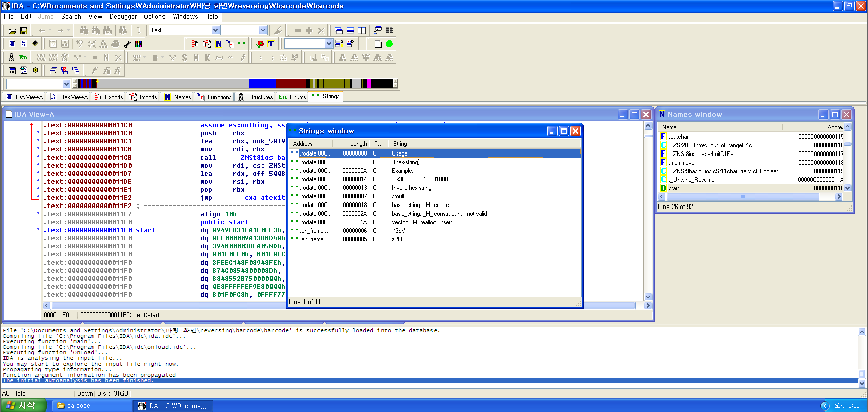Click the open file folder icon
The width and height of the screenshot is (868, 412).
(12, 31)
